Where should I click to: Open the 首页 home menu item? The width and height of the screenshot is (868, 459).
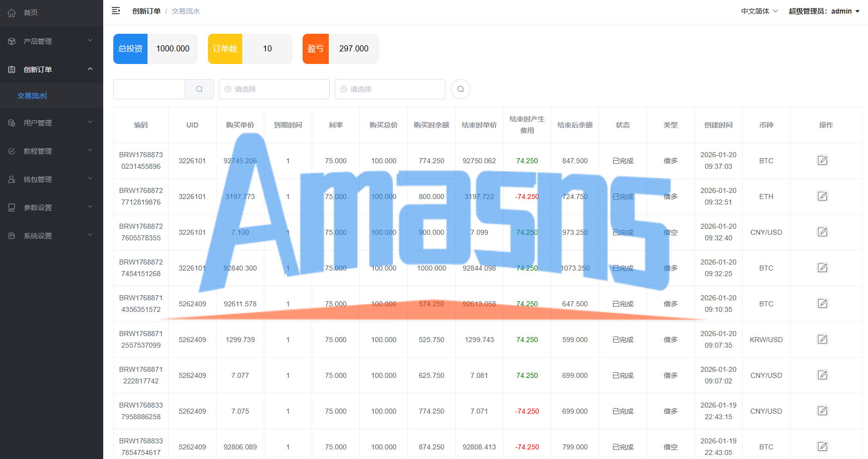click(x=51, y=13)
